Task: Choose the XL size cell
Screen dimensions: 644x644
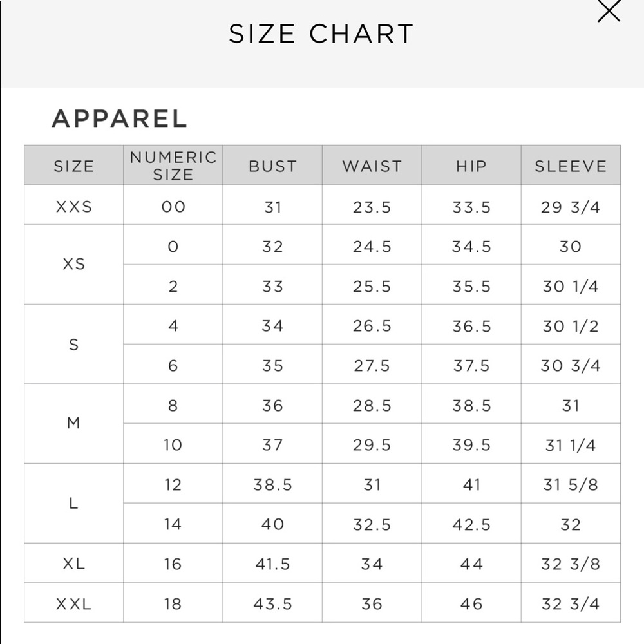Action: click(73, 563)
